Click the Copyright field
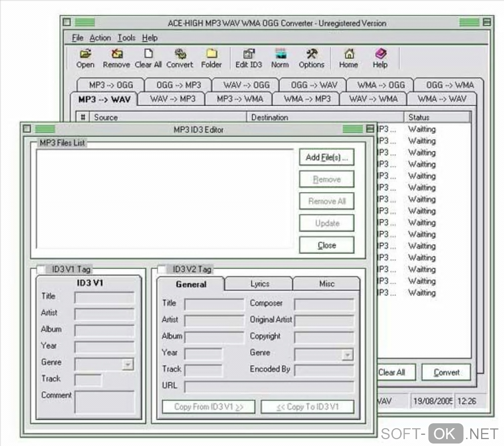The height and width of the screenshot is (446, 504). click(x=324, y=337)
